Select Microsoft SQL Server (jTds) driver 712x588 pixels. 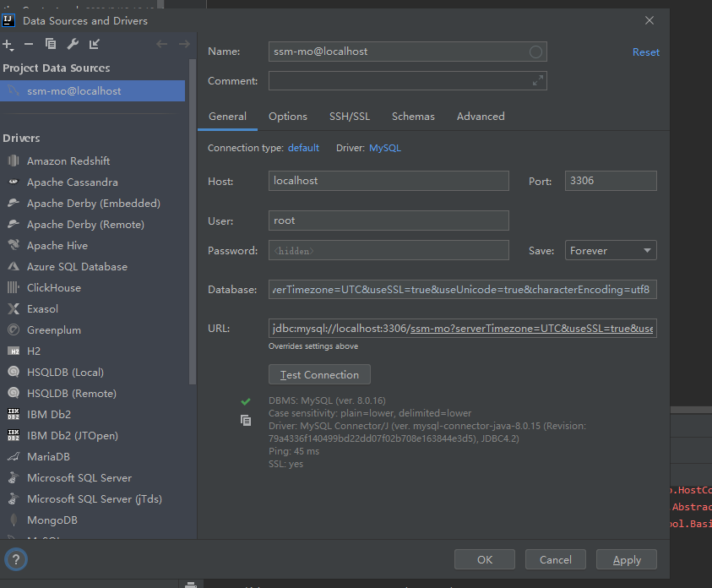(95, 498)
